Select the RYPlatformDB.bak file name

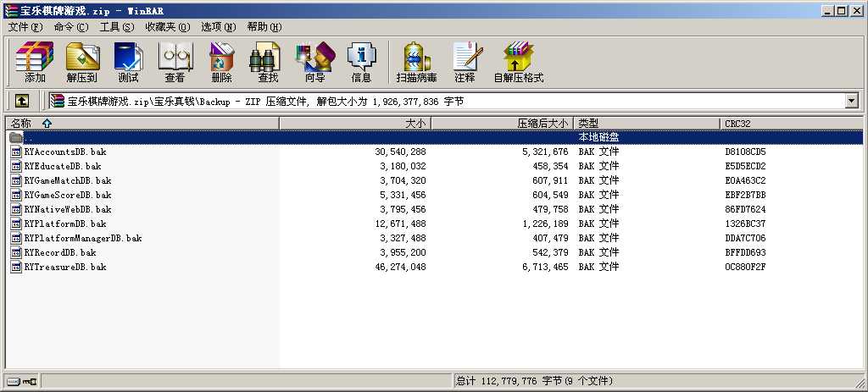tap(65, 224)
